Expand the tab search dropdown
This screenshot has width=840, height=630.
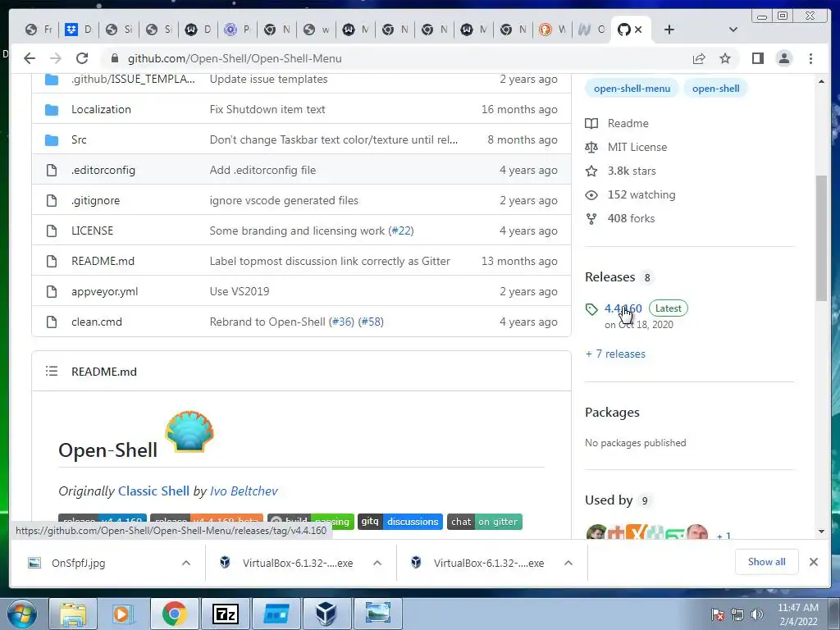[733, 30]
